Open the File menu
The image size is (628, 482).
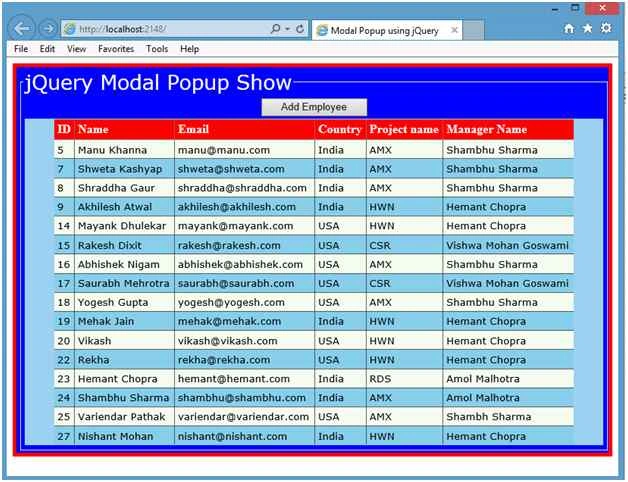pyautogui.click(x=21, y=49)
